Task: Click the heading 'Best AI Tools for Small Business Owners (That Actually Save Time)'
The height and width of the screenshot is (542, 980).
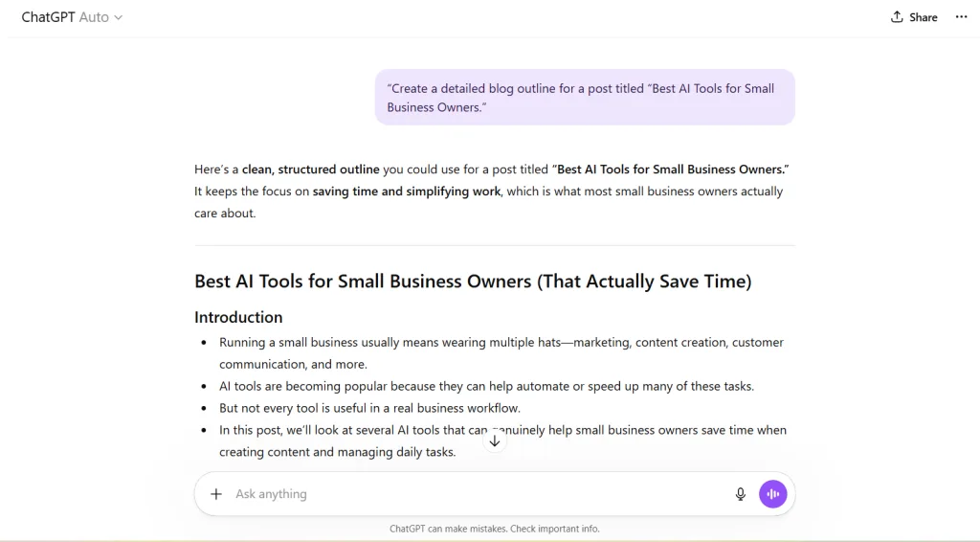Action: point(473,282)
